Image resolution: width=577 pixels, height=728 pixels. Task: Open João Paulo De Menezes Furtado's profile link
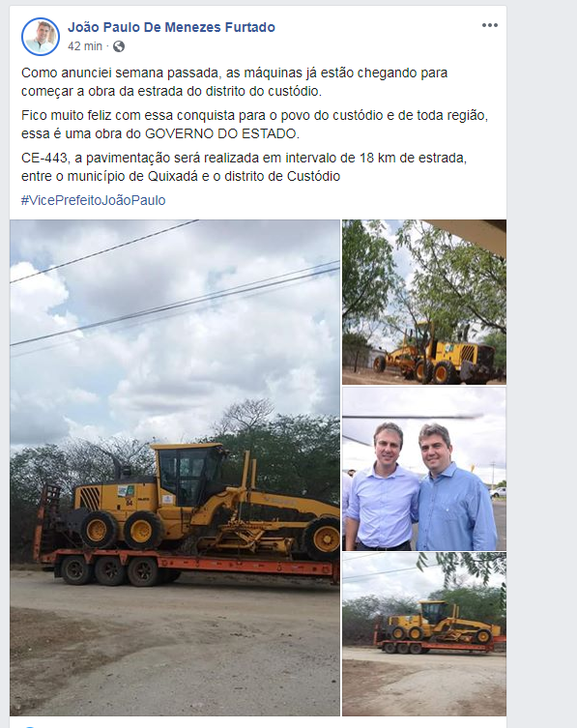(171, 27)
